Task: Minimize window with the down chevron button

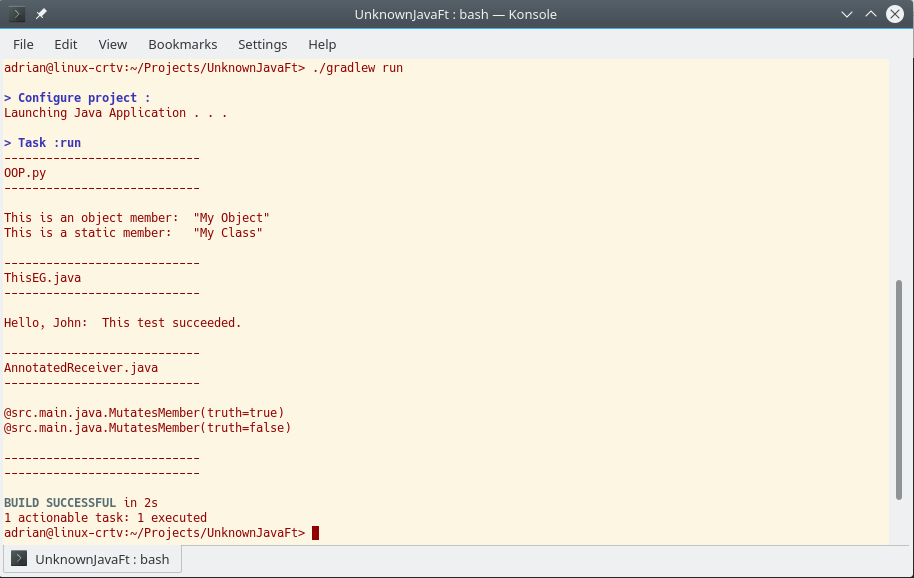Action: click(x=847, y=14)
